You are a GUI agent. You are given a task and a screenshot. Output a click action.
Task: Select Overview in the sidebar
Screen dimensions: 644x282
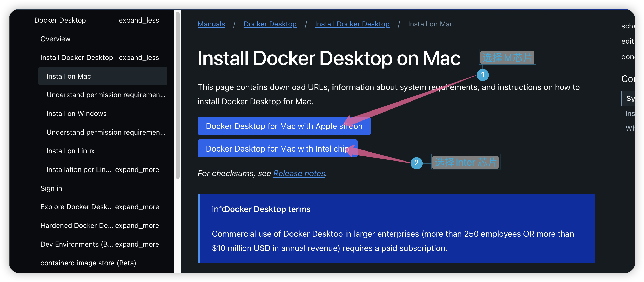point(55,39)
